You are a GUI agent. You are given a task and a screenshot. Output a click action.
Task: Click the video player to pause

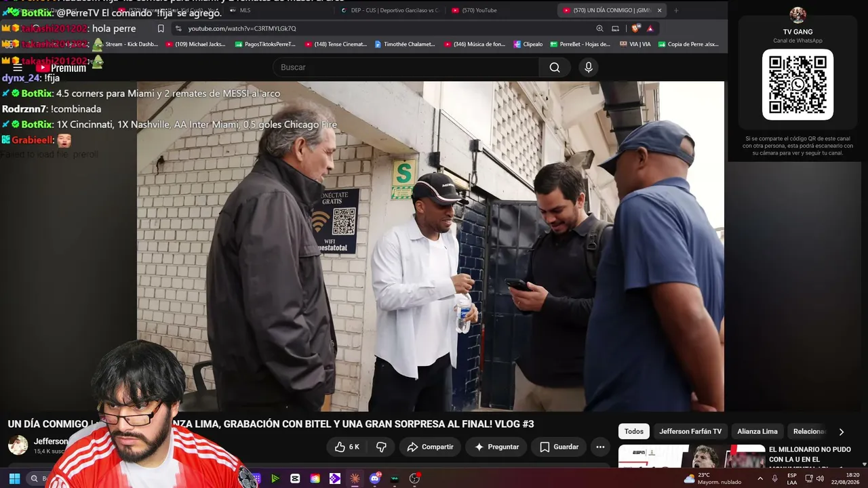431,246
